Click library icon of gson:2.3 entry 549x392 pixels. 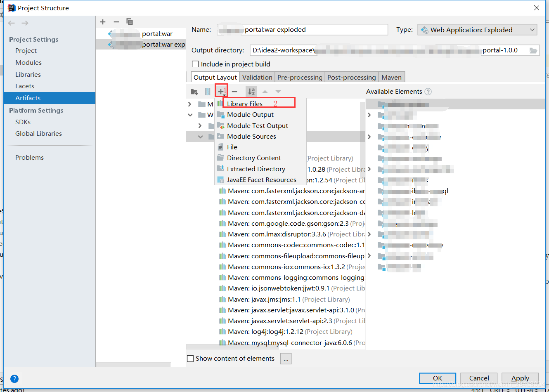[222, 223]
